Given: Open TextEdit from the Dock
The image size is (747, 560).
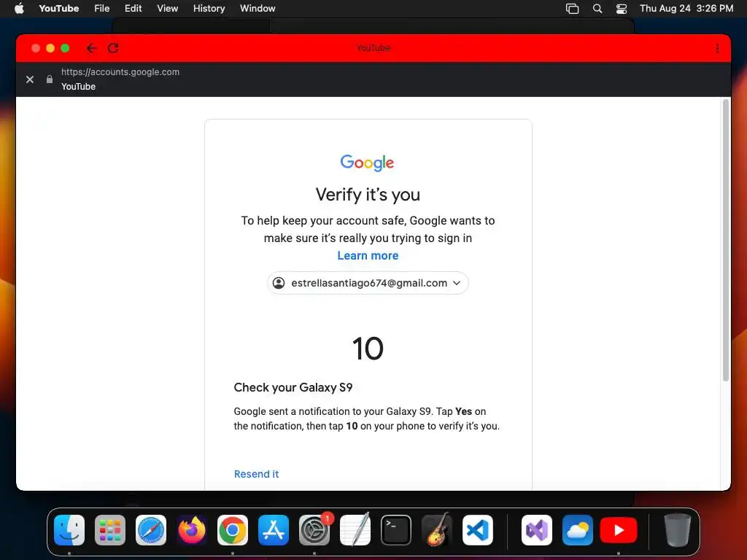Looking at the screenshot, I should coord(355,530).
